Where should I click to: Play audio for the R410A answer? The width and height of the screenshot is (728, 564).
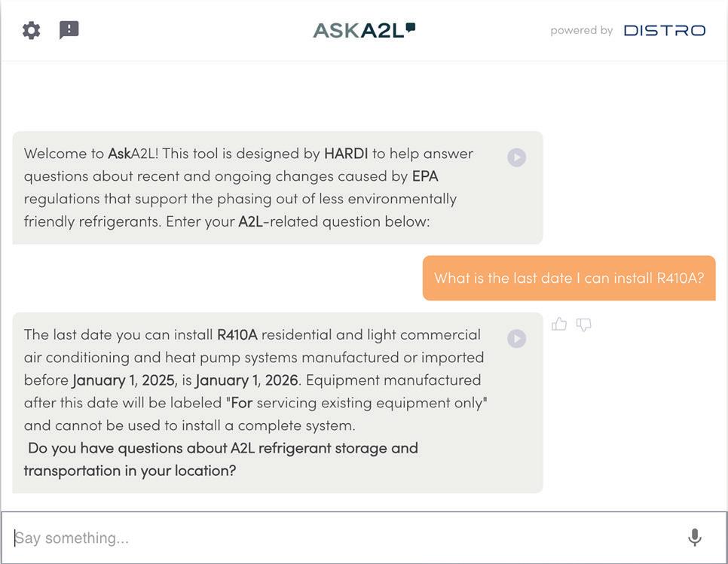[516, 339]
